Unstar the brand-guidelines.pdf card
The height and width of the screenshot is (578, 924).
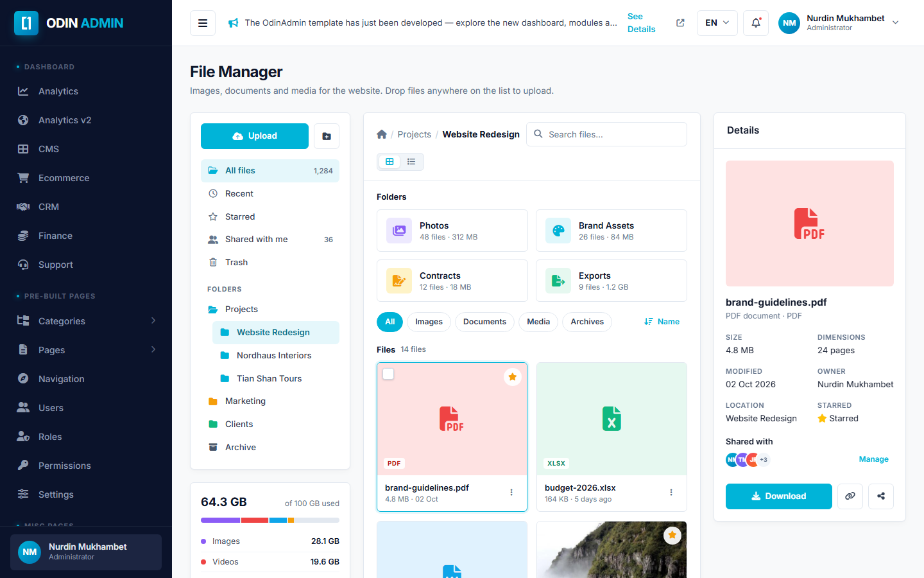coord(512,377)
